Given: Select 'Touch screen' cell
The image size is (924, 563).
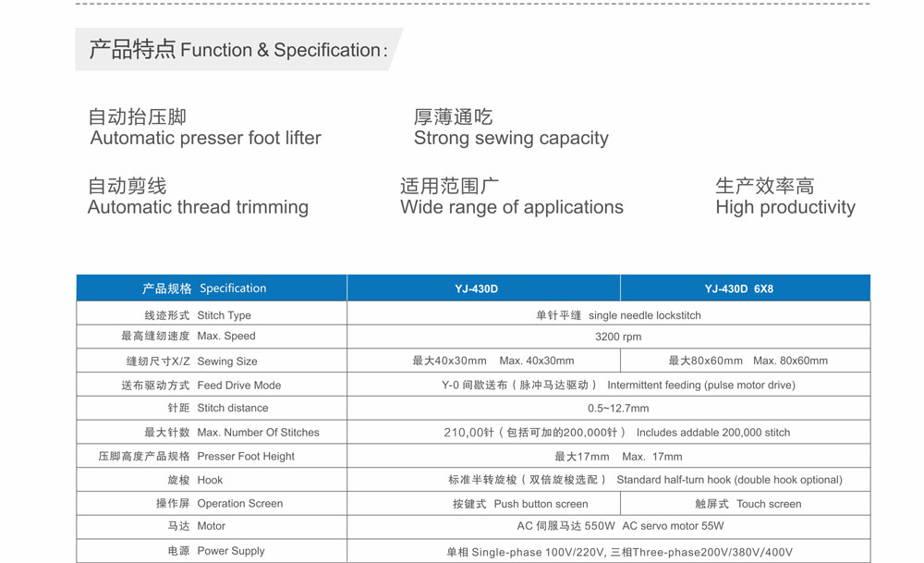Looking at the screenshot, I should coord(769,504).
